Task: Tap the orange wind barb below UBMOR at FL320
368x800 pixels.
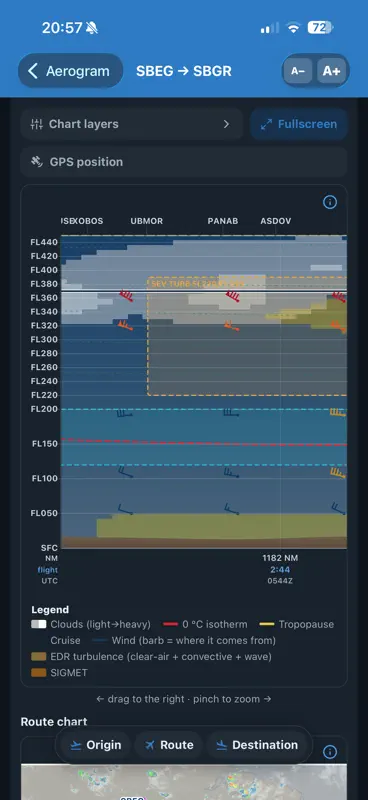Action: point(125,325)
